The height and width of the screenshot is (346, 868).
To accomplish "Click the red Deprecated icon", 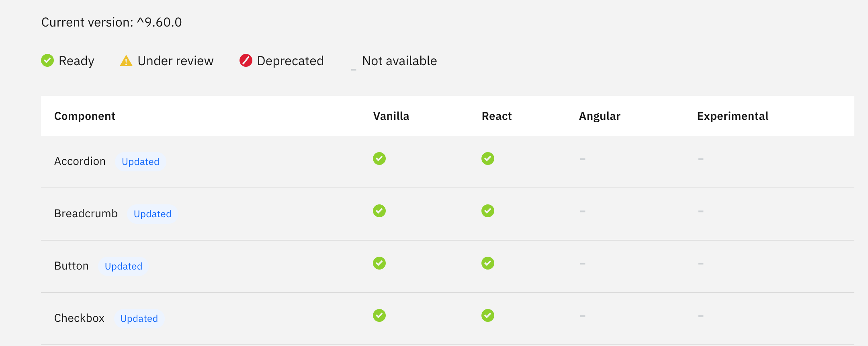I will (246, 60).
